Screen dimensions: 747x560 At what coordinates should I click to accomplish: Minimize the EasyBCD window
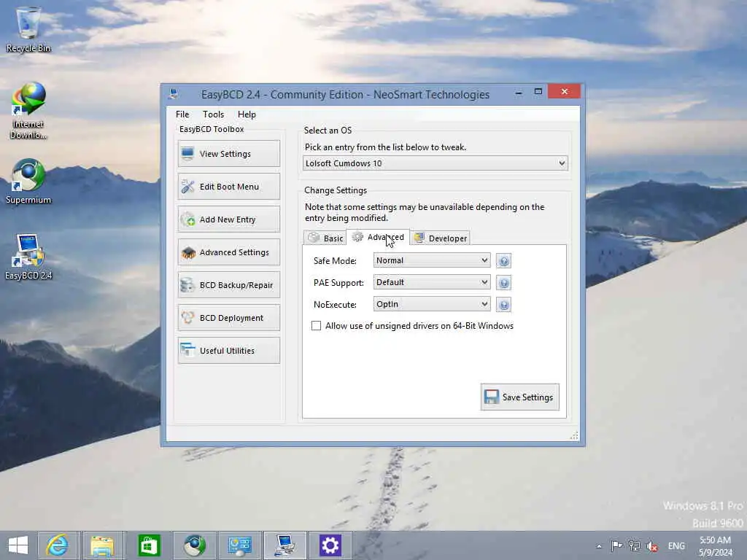519,93
